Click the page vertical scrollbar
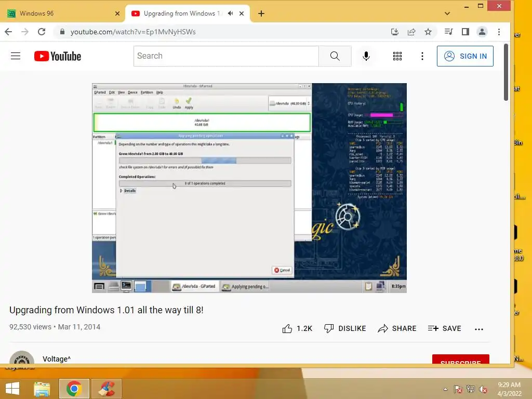This screenshot has width=532, height=399. [506, 72]
